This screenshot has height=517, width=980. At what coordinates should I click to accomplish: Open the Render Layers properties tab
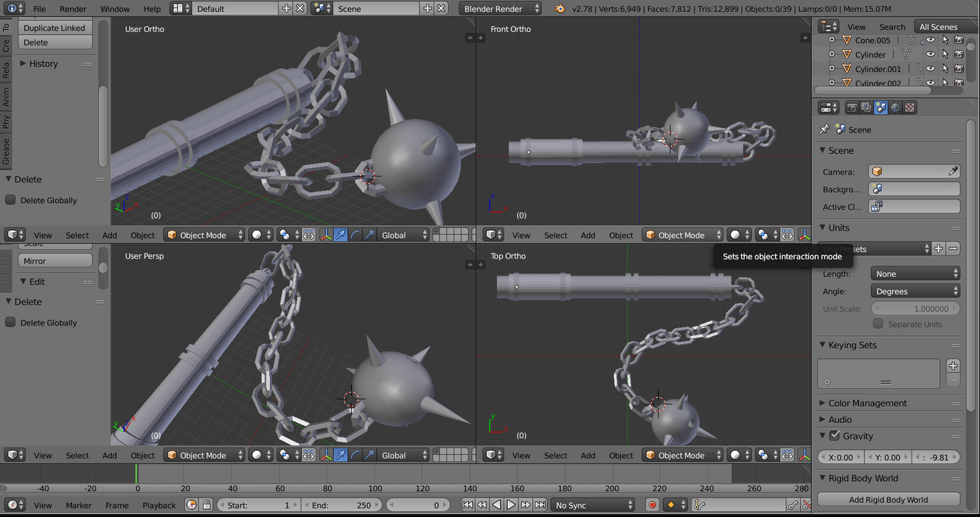tap(866, 108)
